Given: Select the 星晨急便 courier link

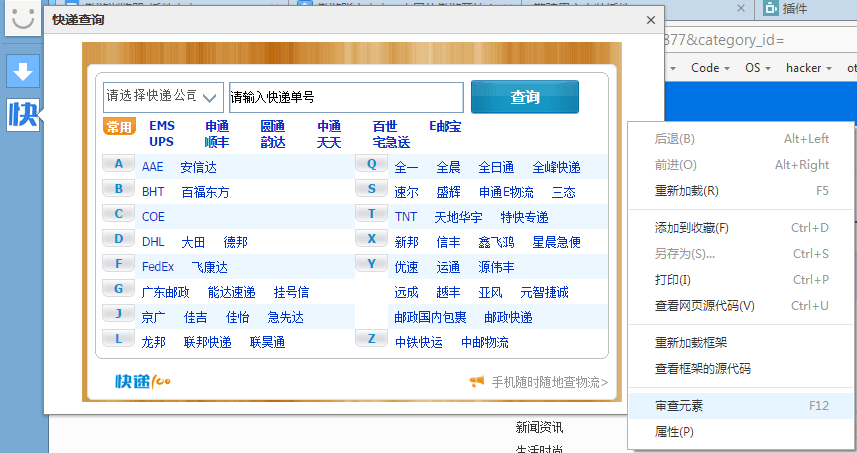Looking at the screenshot, I should (x=556, y=242).
